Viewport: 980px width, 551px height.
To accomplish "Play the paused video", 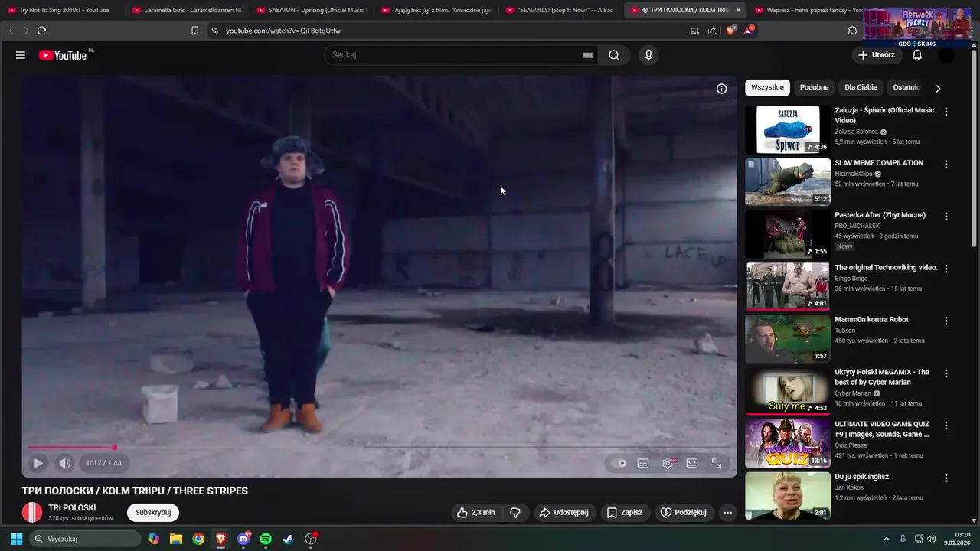I will pos(38,463).
